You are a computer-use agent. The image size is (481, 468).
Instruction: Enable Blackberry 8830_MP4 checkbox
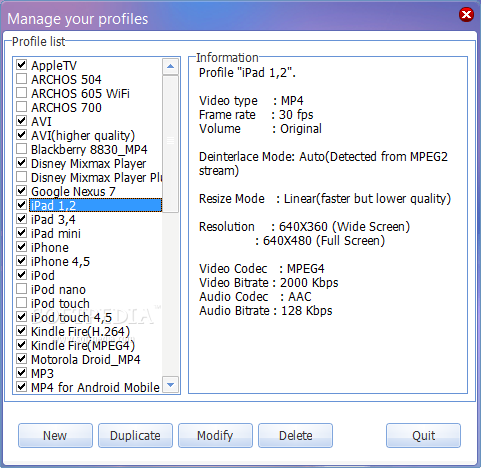[x=22, y=148]
